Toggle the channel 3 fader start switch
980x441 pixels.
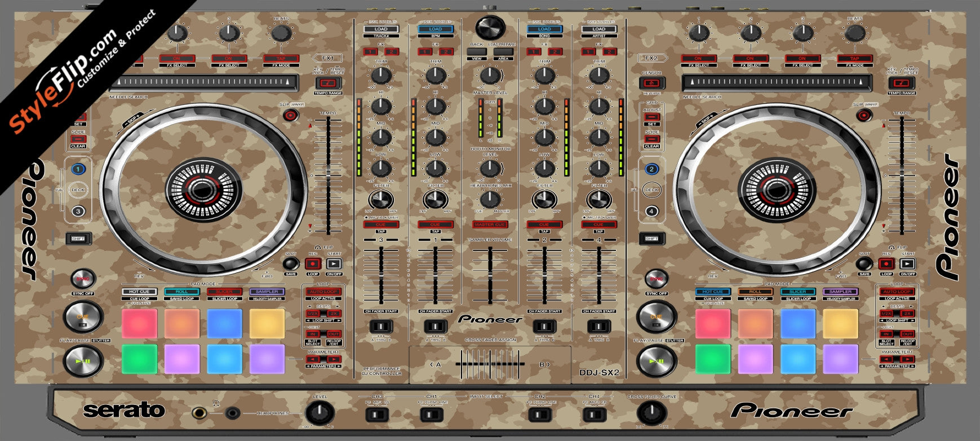pos(381,327)
